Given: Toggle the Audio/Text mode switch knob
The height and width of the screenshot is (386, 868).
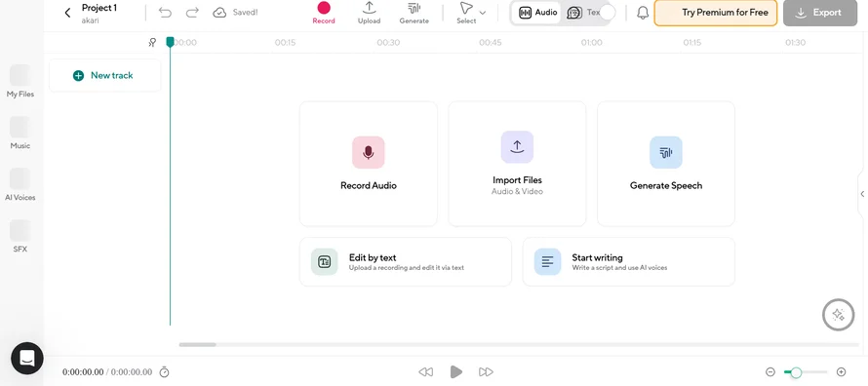Looking at the screenshot, I should pos(608,12).
